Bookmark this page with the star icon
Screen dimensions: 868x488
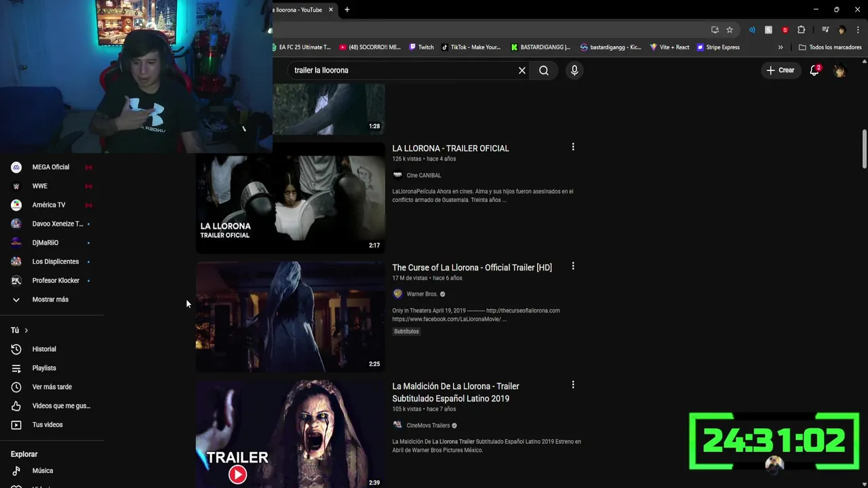pyautogui.click(x=730, y=30)
